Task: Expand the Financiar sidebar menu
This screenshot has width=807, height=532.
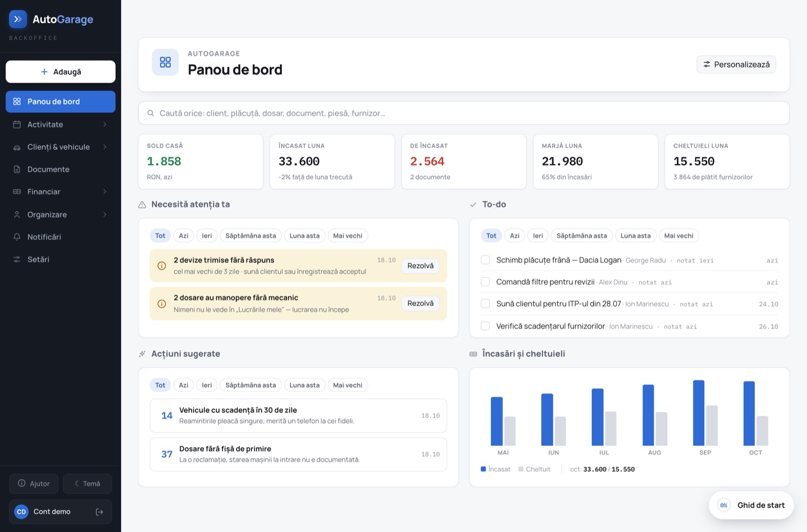Action: pyautogui.click(x=61, y=192)
